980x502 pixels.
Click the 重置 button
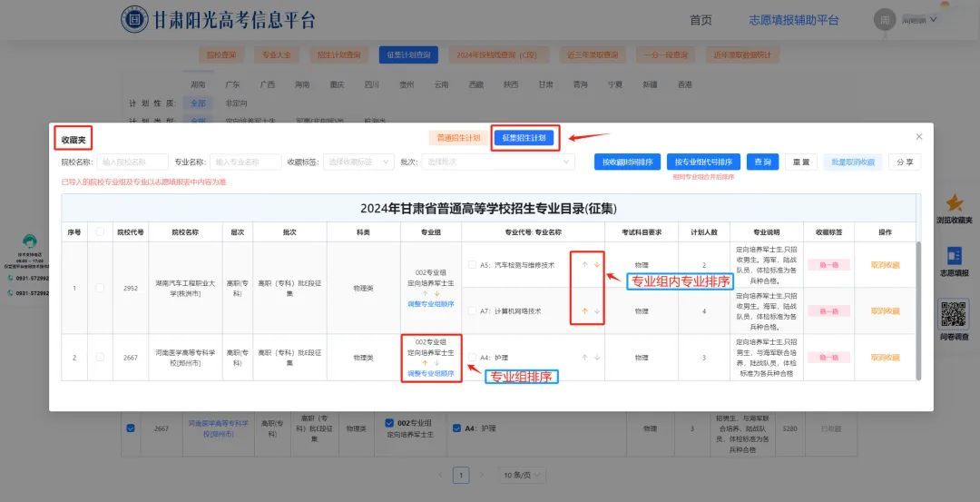[x=800, y=162]
